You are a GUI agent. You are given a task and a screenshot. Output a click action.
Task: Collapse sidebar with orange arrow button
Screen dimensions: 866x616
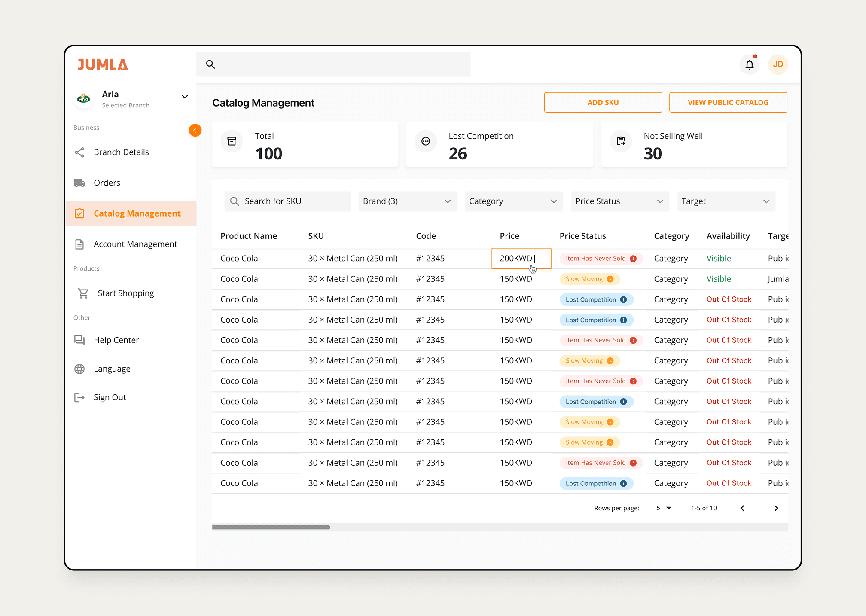pos(195,130)
